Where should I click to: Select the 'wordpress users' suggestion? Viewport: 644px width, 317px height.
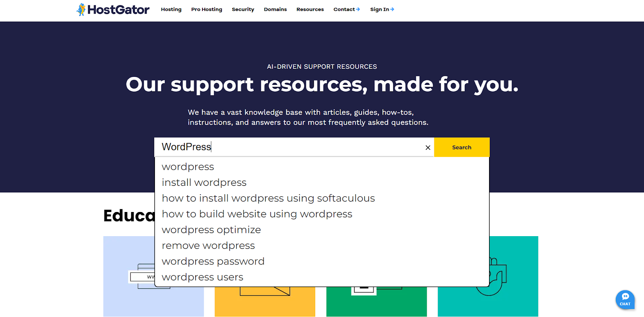point(322,277)
